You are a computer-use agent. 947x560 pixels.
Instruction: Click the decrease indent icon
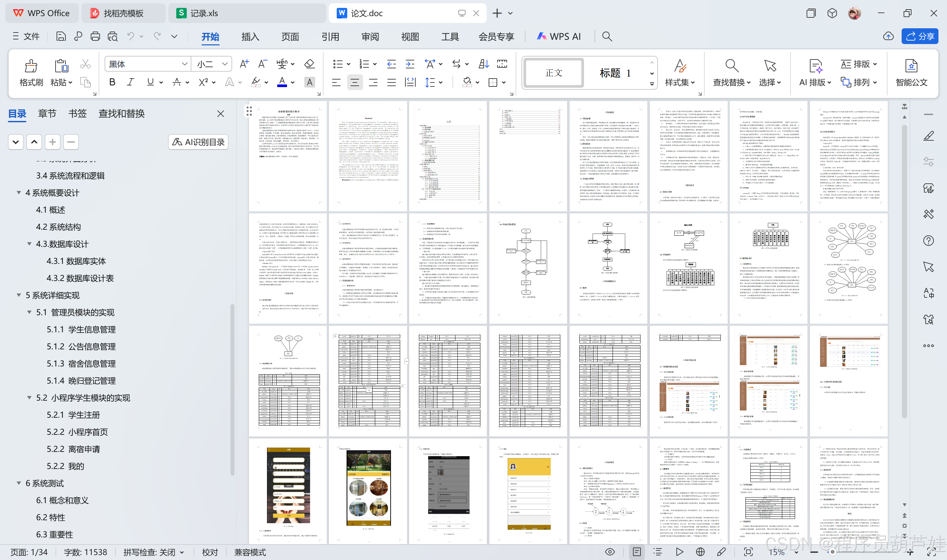click(391, 64)
